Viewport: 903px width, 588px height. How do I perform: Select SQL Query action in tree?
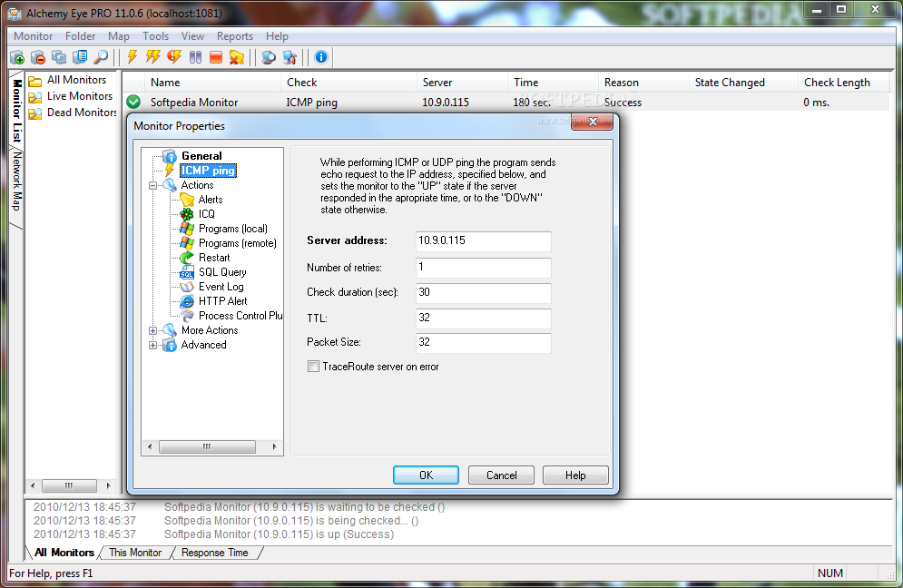pyautogui.click(x=222, y=272)
